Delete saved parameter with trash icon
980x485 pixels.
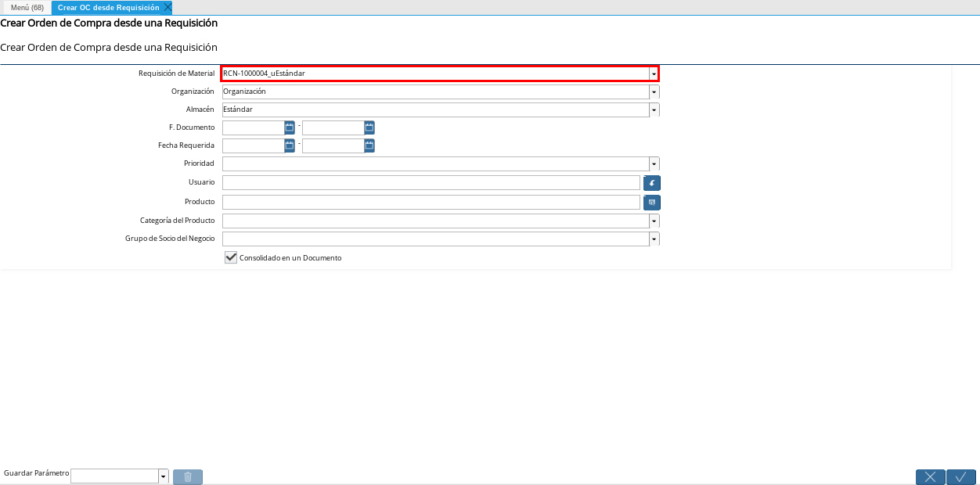[188, 476]
